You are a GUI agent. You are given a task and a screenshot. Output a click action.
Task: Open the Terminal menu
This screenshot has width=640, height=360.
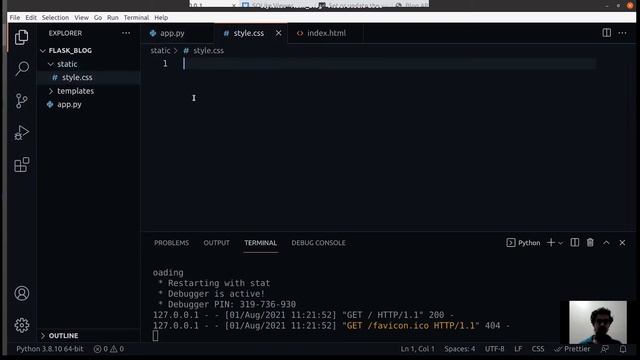tap(136, 18)
